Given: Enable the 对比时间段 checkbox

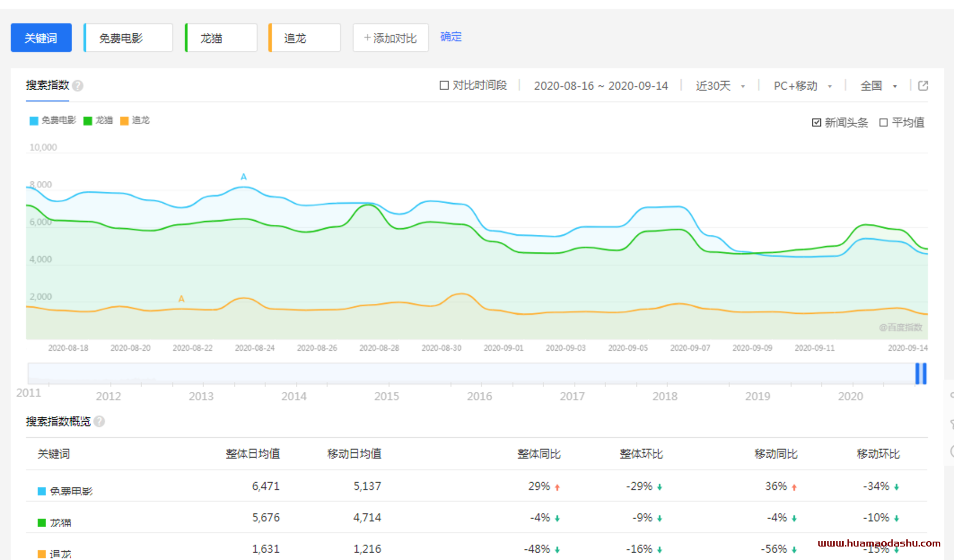Looking at the screenshot, I should 444,85.
